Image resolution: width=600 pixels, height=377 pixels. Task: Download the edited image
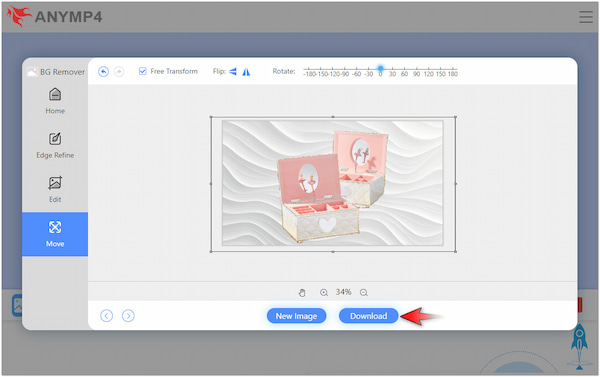(x=368, y=316)
